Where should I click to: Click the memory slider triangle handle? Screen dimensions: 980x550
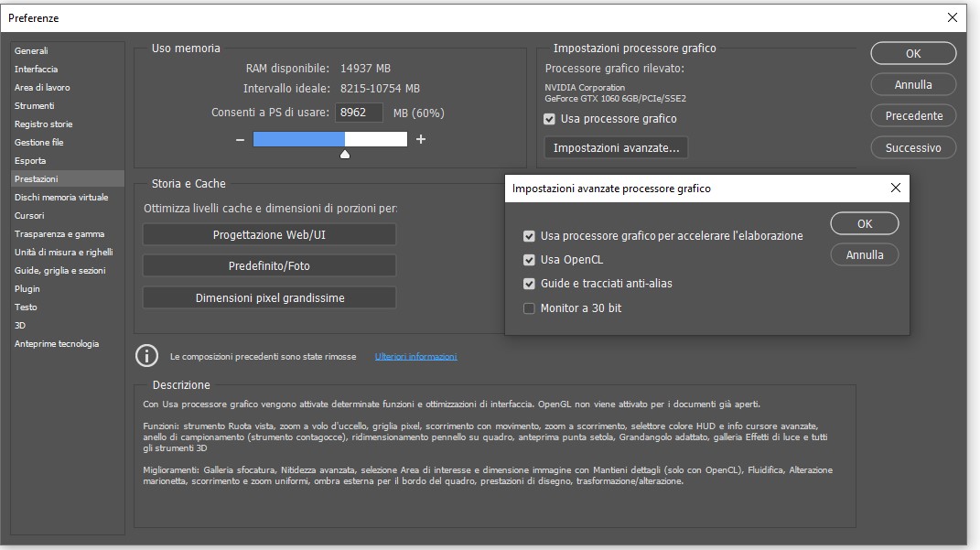coord(345,155)
